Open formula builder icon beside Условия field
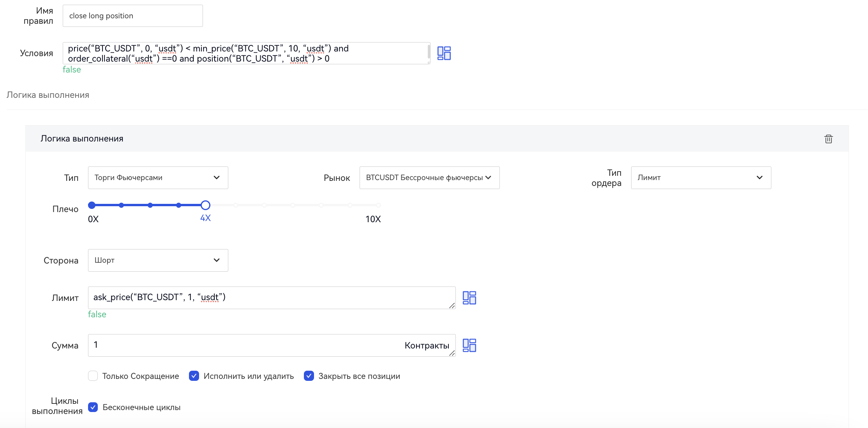Image resolution: width=868 pixels, height=428 pixels. 444,53
